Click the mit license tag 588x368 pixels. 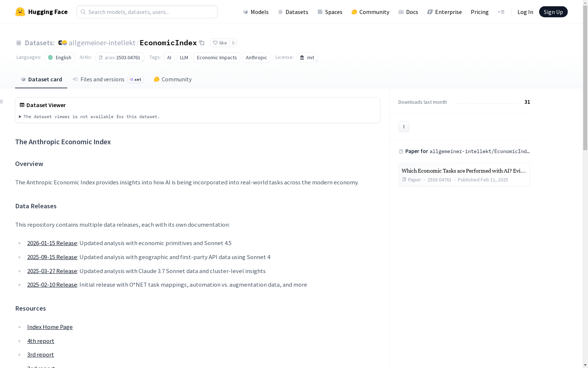pos(307,57)
